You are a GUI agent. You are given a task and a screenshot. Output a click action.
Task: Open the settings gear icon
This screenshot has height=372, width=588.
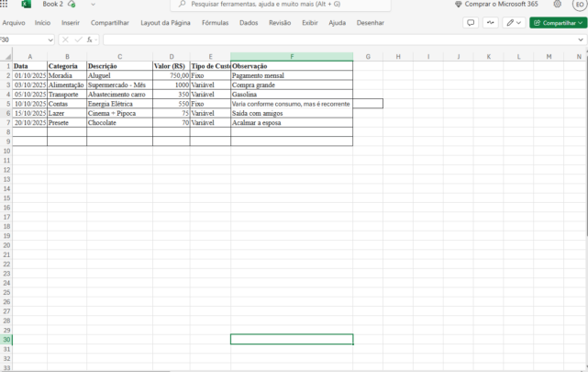point(557,5)
